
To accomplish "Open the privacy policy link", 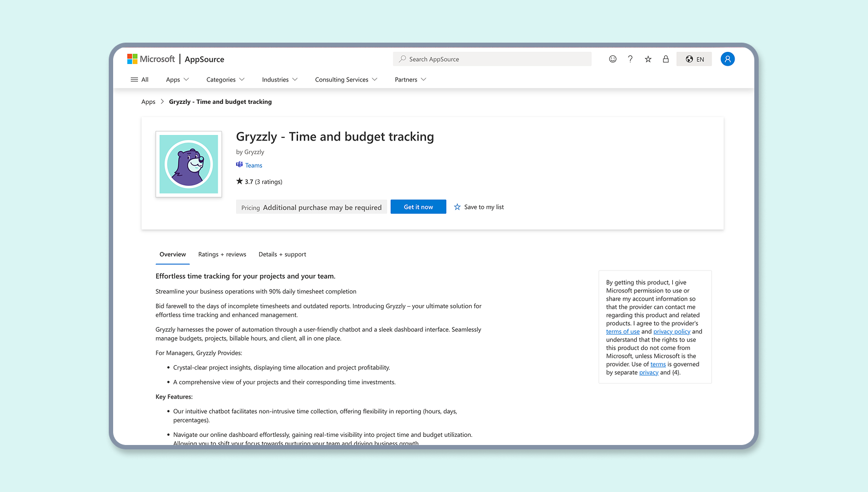I will [672, 331].
